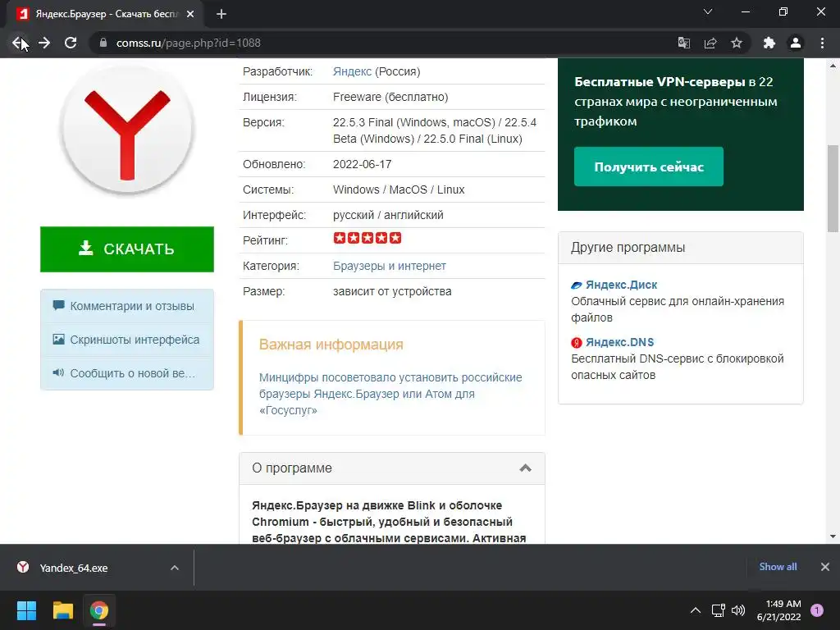Open the Минцифры news link under Важная информация
This screenshot has width=840, height=630.
(390, 394)
